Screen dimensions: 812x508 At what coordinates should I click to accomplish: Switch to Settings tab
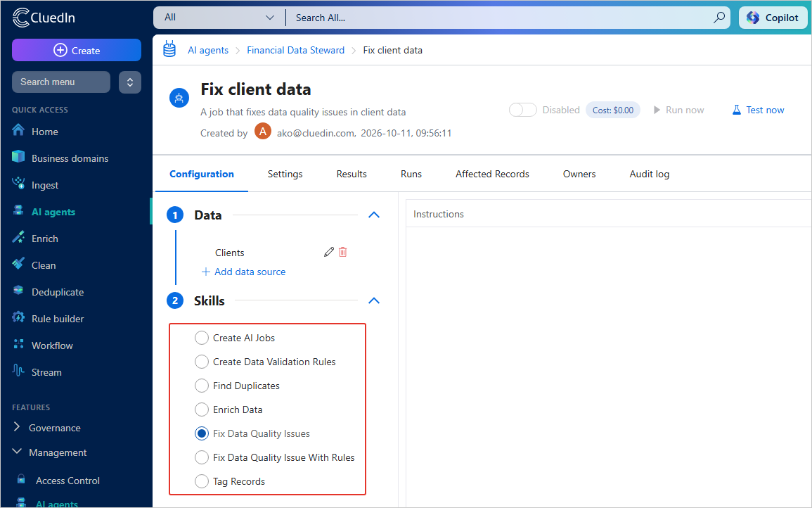point(285,174)
